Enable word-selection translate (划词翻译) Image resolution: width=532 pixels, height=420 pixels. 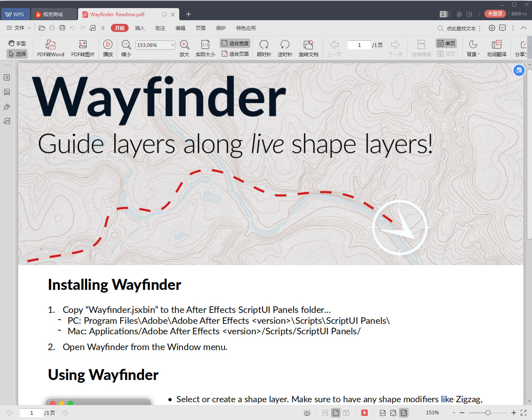(x=496, y=49)
